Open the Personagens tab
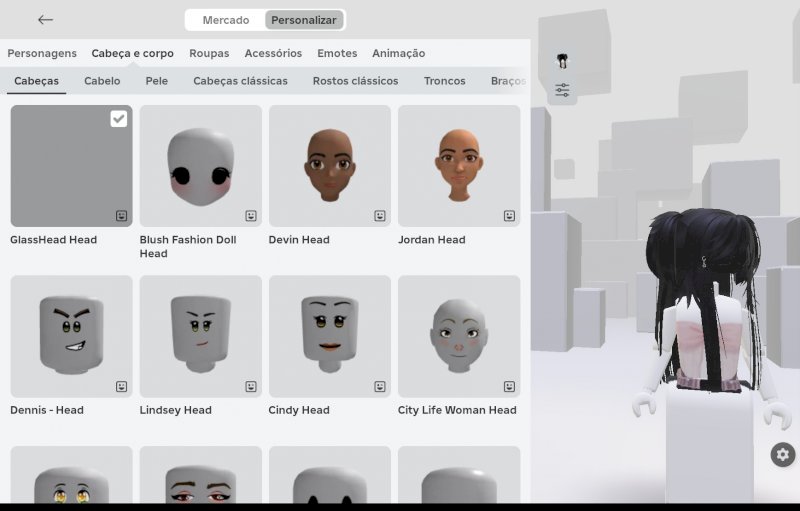The width and height of the screenshot is (800, 511). pos(42,53)
